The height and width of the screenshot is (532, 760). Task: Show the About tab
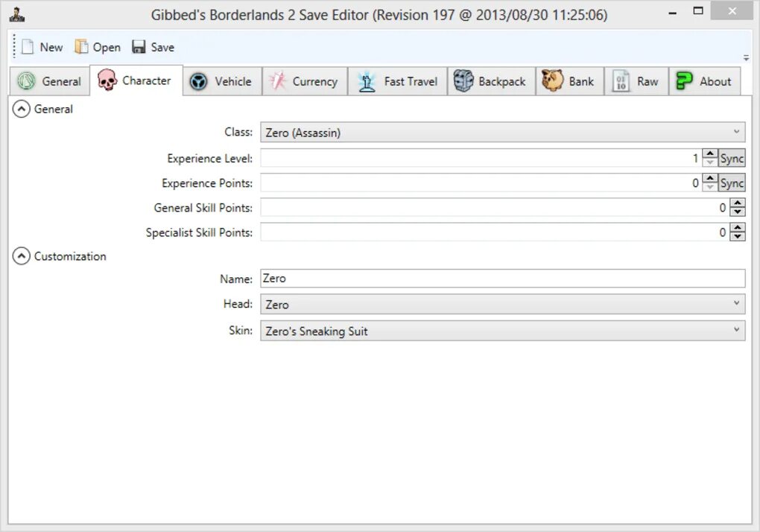point(705,81)
